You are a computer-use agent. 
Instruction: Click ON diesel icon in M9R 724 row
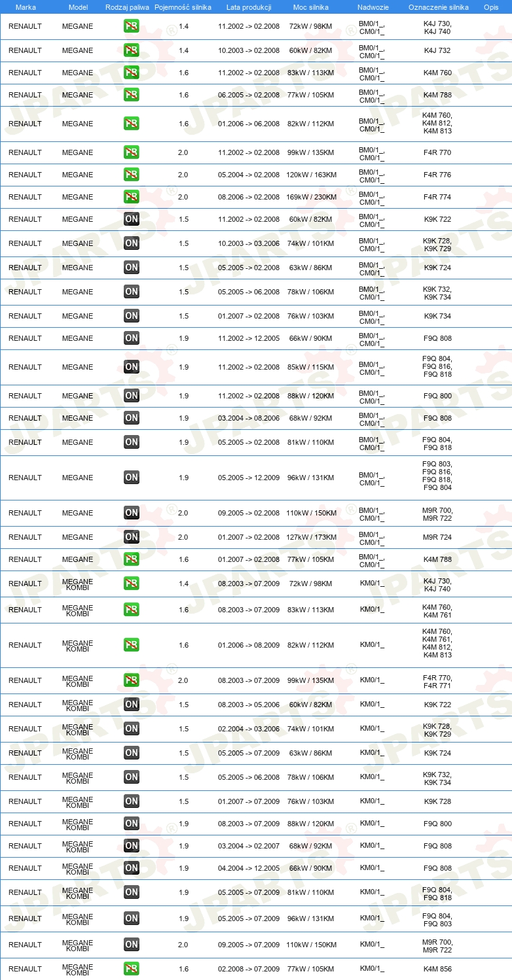coord(132,537)
